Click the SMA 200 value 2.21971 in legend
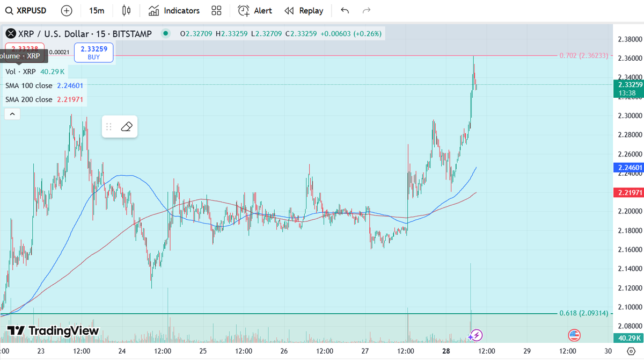Screen dimensions: 644x360 (x=70, y=99)
